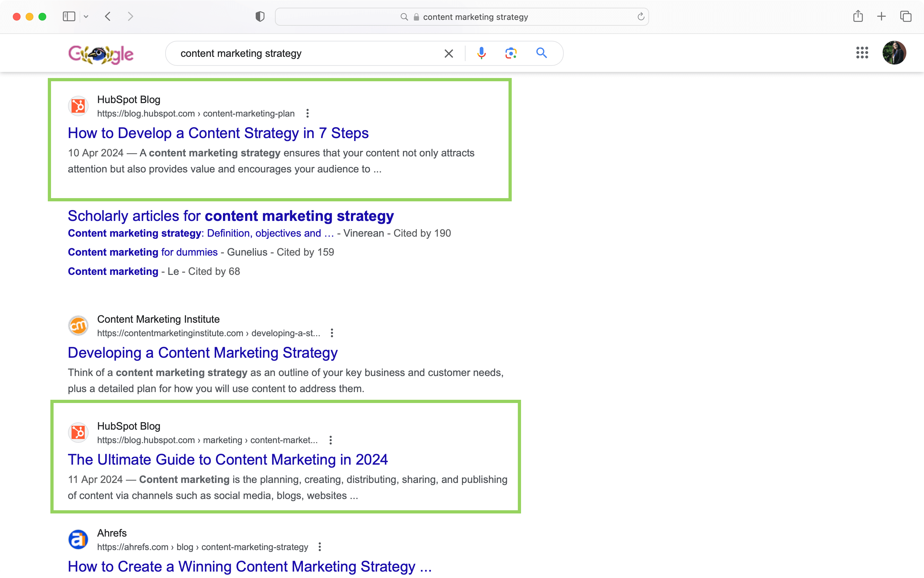Click the HubSpot favicon of content-marketing-plan result

(x=78, y=106)
